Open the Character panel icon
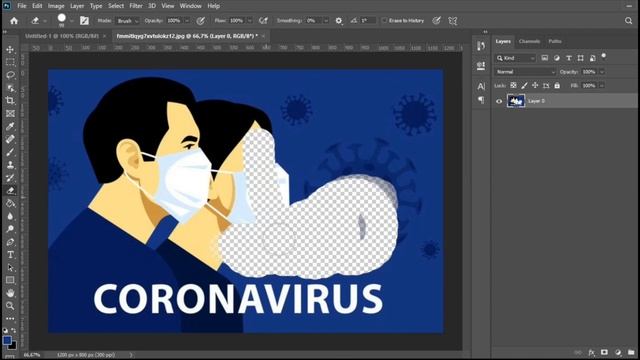The height and width of the screenshot is (360, 640). click(x=481, y=86)
